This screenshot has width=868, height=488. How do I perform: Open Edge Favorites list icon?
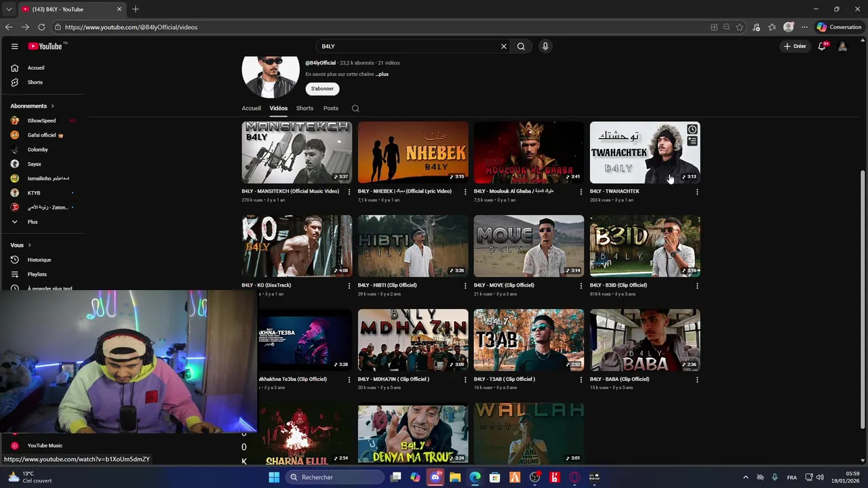tap(772, 27)
